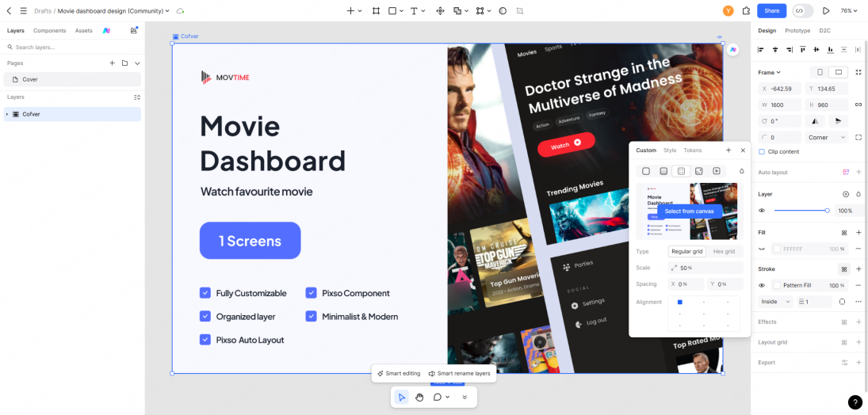The width and height of the screenshot is (868, 415).
Task: Click the blue Share button
Action: click(x=771, y=10)
